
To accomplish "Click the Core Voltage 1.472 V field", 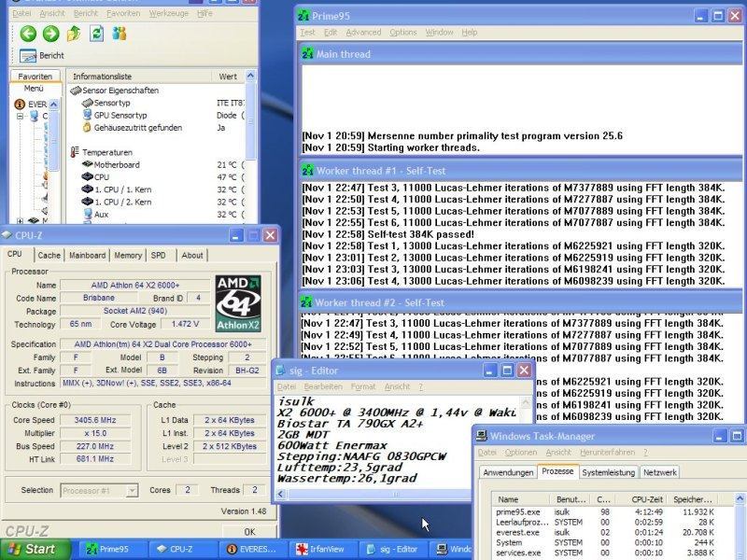I will 185,324.
